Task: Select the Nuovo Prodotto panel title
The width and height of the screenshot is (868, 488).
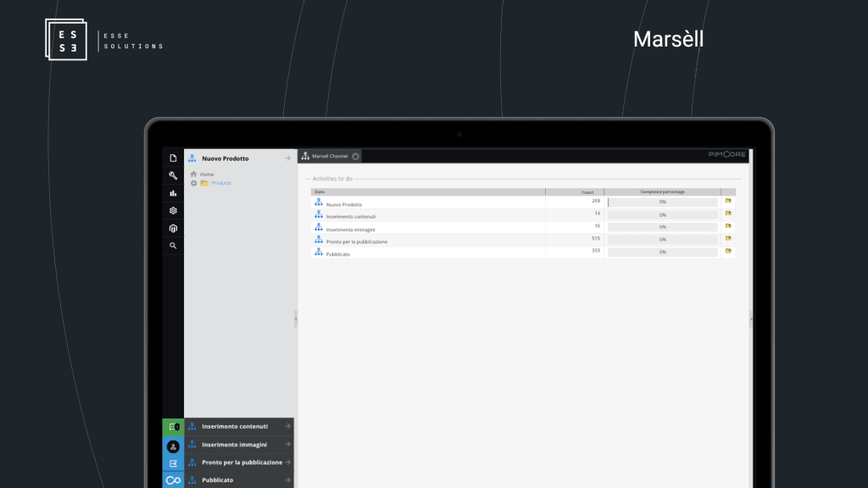Action: pyautogui.click(x=225, y=158)
